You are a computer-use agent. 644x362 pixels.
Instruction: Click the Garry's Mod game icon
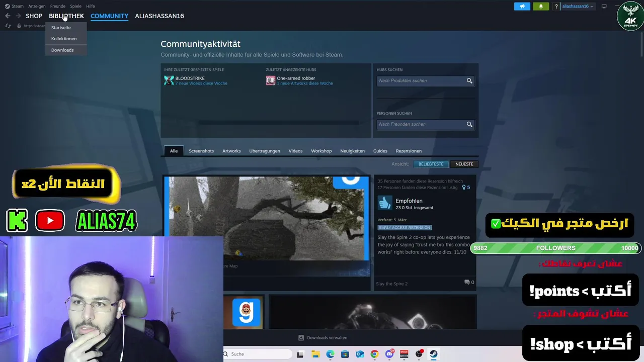[x=247, y=312]
